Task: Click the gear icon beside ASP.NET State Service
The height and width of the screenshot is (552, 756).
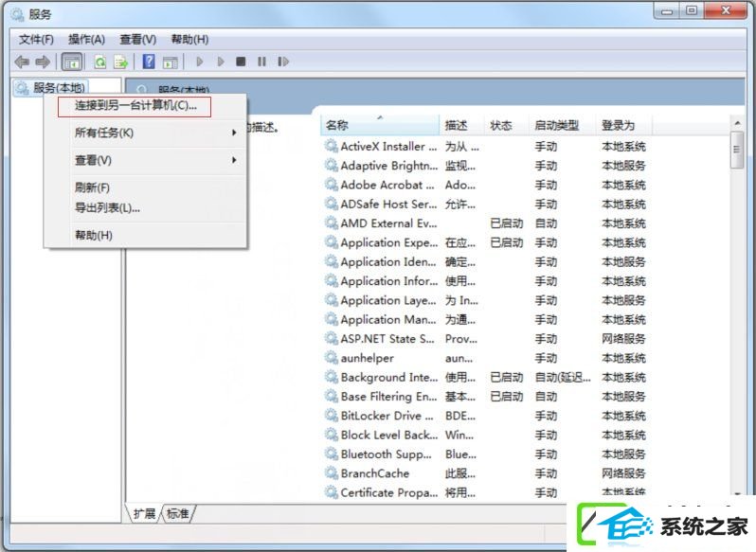Action: [x=332, y=339]
